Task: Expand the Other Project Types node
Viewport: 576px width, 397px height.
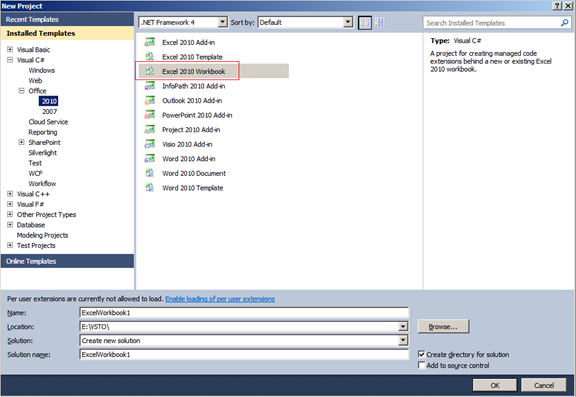Action: [10, 214]
